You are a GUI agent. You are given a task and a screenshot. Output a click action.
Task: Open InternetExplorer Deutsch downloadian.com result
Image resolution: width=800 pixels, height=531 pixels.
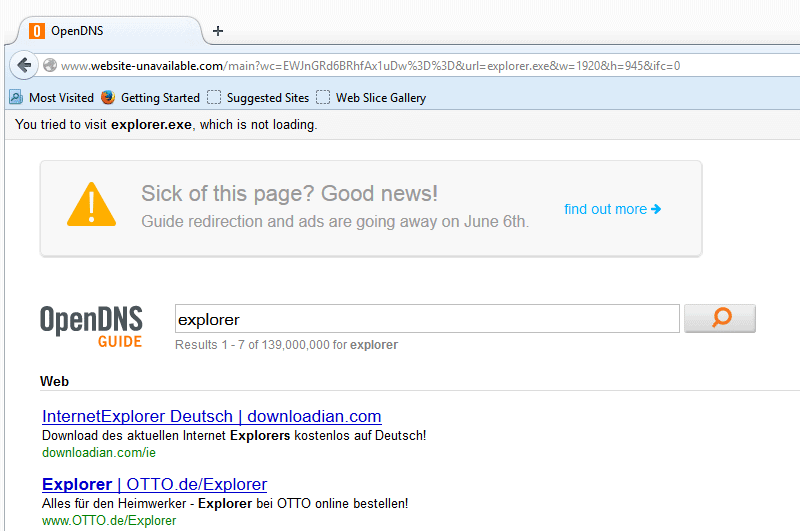212,416
